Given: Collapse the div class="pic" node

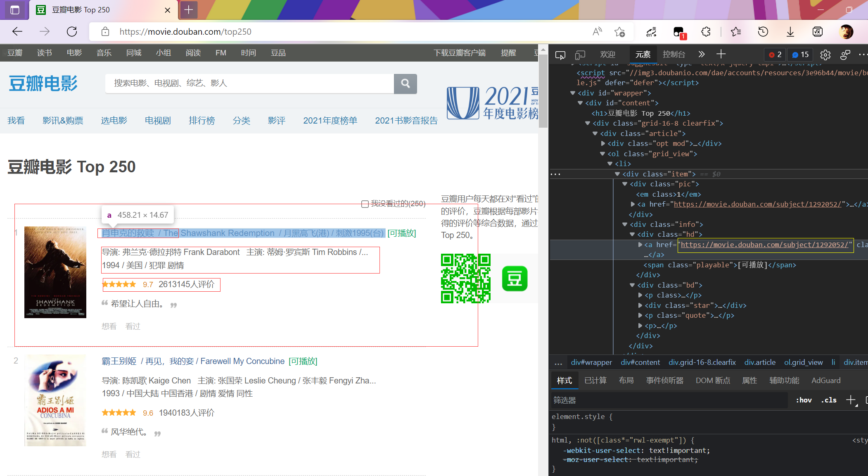Looking at the screenshot, I should pyautogui.click(x=625, y=184).
